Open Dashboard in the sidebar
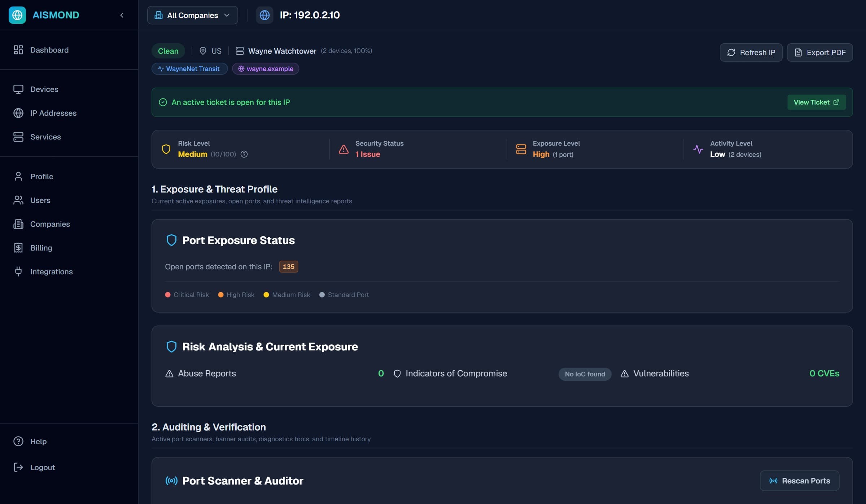This screenshot has width=866, height=504. [69, 50]
